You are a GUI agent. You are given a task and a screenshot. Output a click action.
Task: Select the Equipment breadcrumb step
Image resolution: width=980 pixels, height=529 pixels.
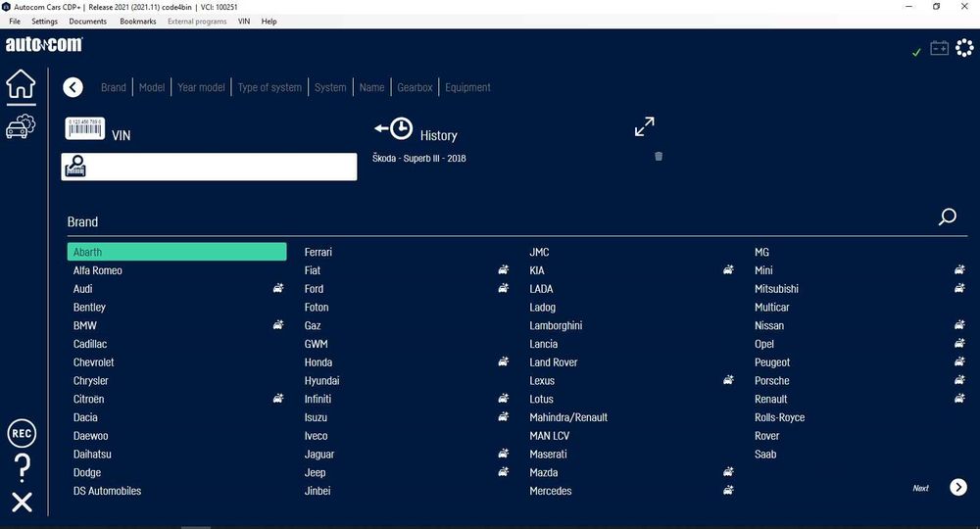pos(467,87)
